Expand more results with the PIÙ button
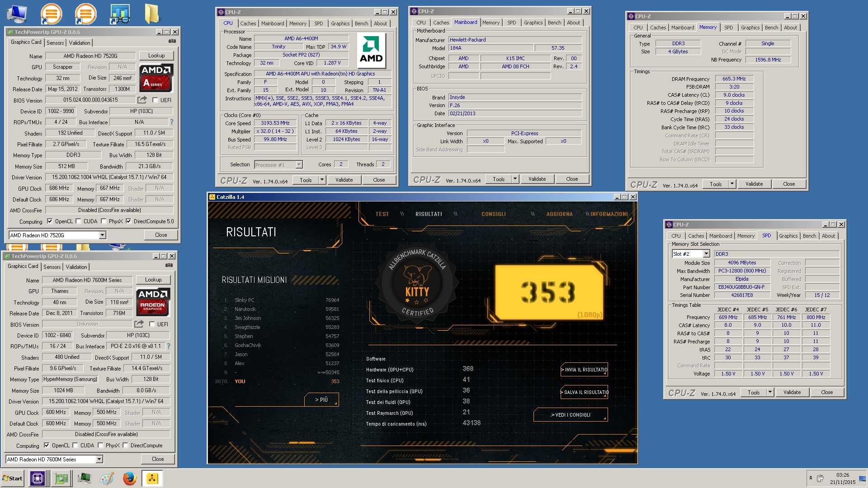 [x=321, y=399]
